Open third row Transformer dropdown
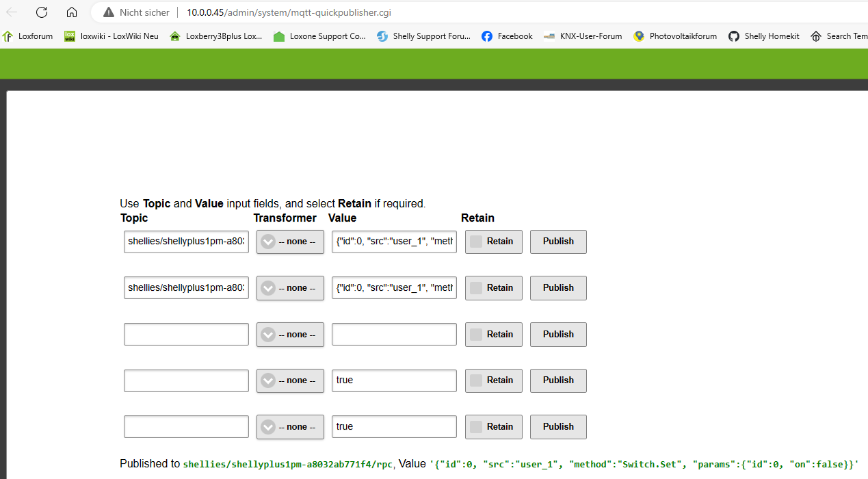Image resolution: width=868 pixels, height=479 pixels. (290, 335)
